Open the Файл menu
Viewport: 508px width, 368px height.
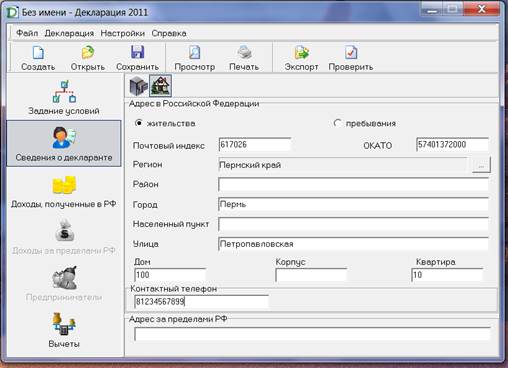click(x=27, y=33)
